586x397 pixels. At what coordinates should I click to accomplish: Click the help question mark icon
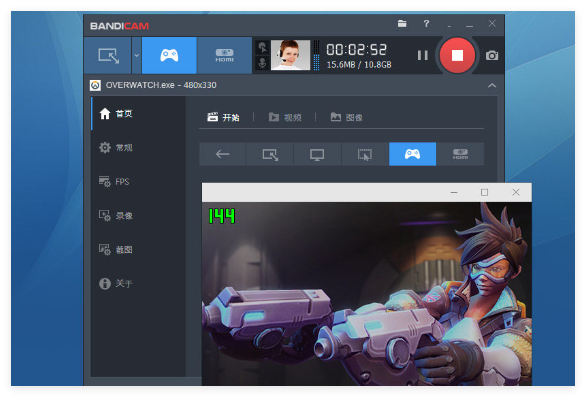pos(426,24)
